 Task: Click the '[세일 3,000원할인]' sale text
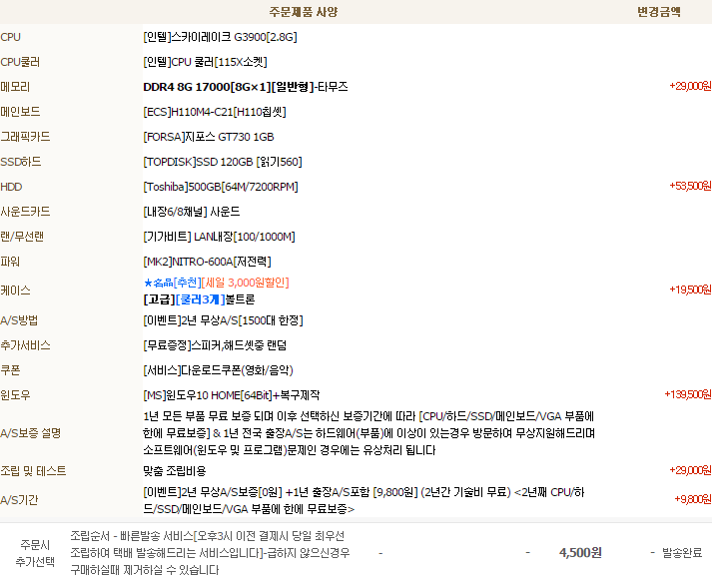click(245, 283)
